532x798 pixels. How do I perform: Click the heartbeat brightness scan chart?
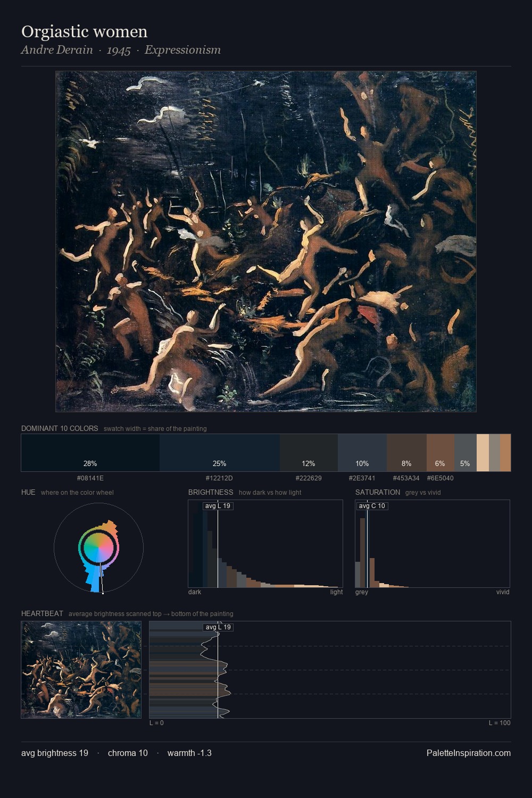coord(330,670)
